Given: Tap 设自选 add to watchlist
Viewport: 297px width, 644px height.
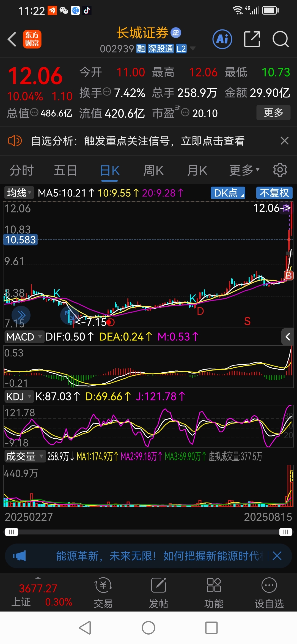Looking at the screenshot, I should pyautogui.click(x=269, y=593).
